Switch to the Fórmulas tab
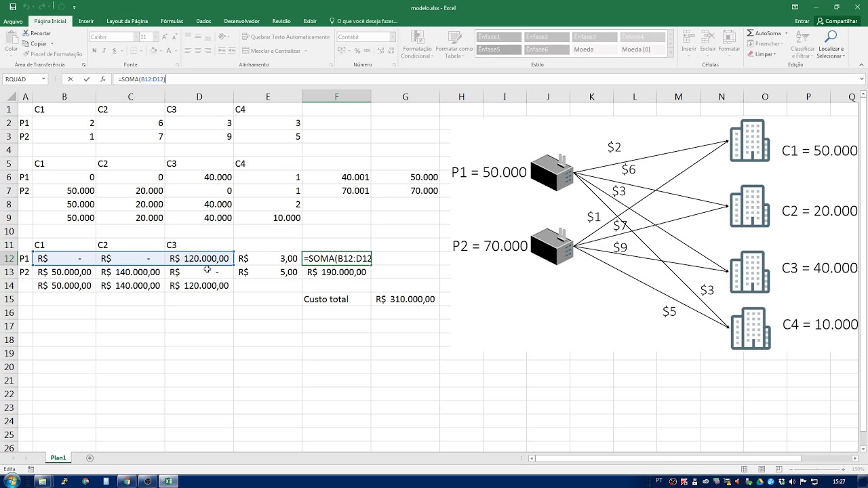Viewport: 868px width, 488px height. (x=172, y=21)
